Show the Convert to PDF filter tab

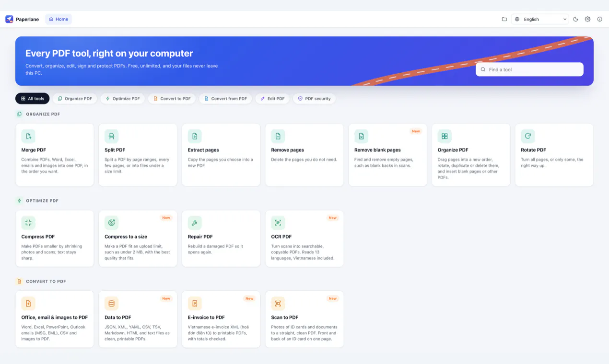pos(172,99)
